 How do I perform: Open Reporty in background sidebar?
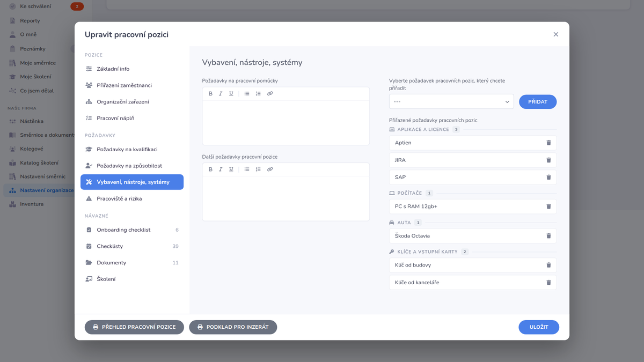pos(30,21)
